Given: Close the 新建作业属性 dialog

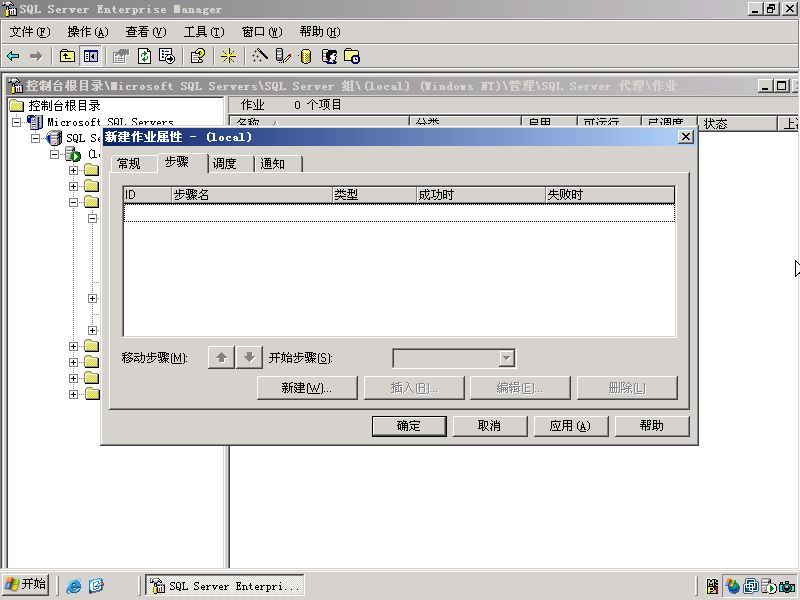Looking at the screenshot, I should tap(686, 137).
